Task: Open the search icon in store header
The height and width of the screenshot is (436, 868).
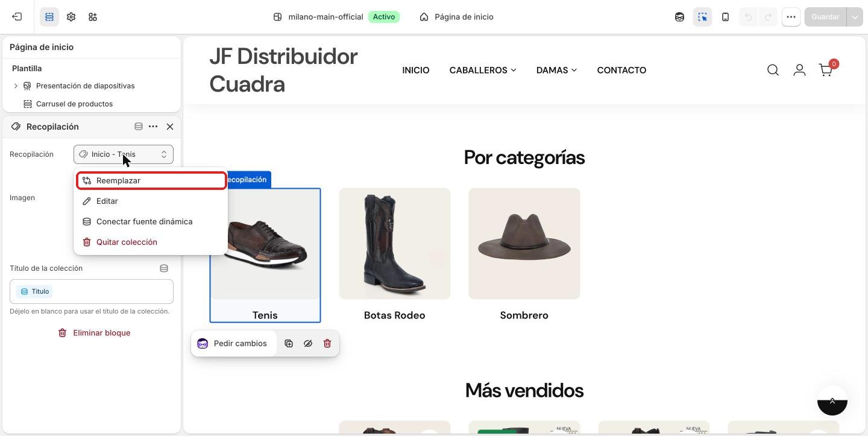Action: click(x=773, y=70)
